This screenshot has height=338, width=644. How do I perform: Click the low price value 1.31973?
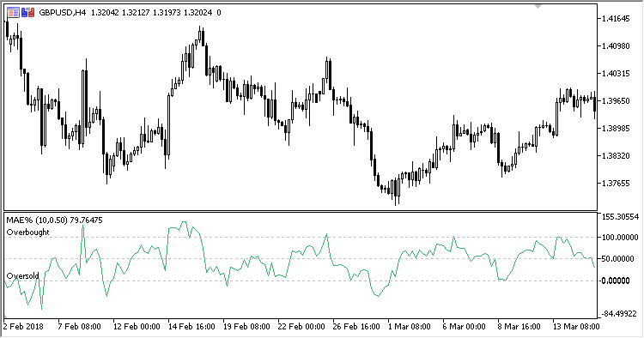tap(167, 13)
